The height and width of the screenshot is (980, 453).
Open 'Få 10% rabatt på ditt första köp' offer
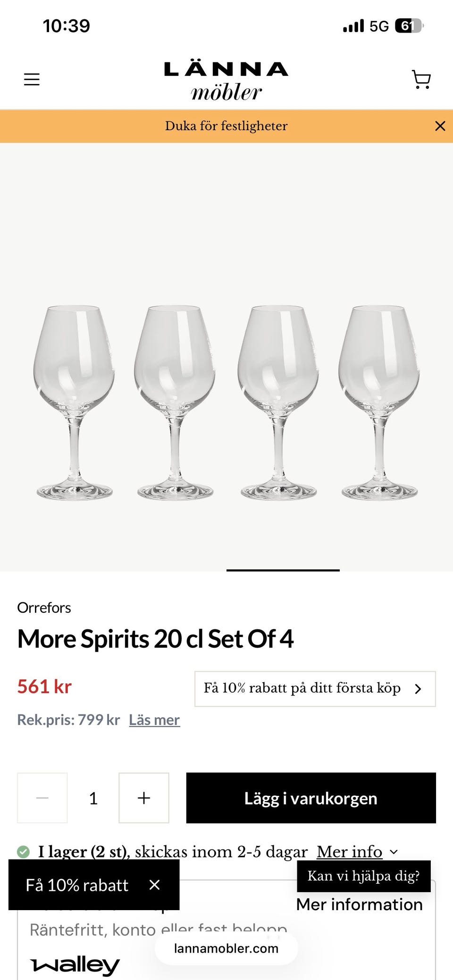[315, 689]
